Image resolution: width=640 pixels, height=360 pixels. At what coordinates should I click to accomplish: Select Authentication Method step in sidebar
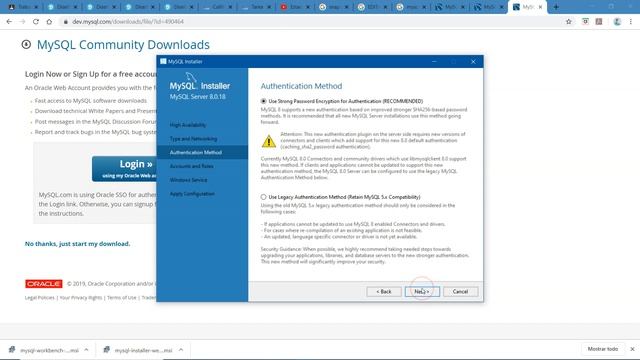(x=196, y=152)
